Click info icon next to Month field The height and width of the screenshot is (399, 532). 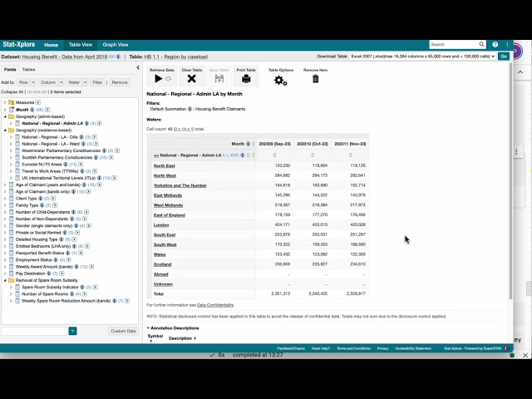[32, 110]
